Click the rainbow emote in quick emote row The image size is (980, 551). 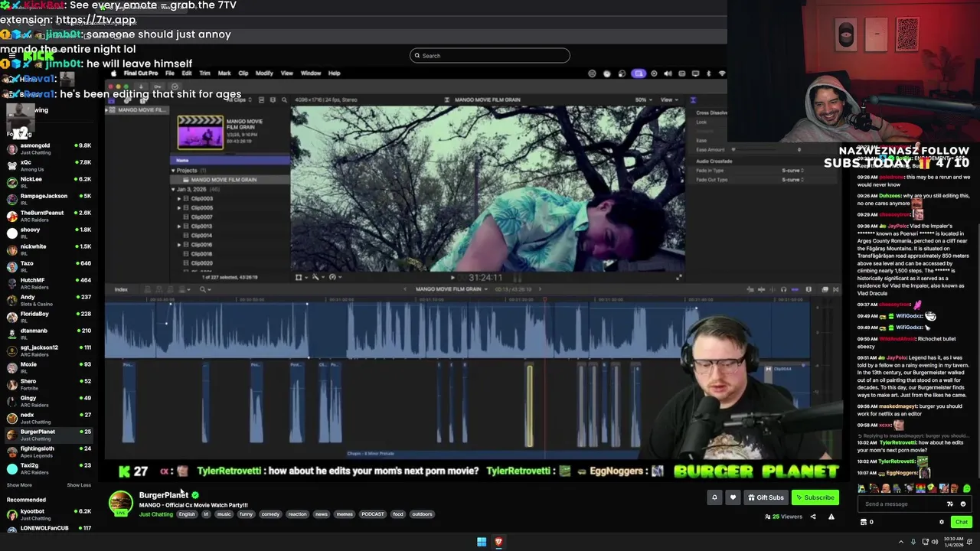[920, 488]
